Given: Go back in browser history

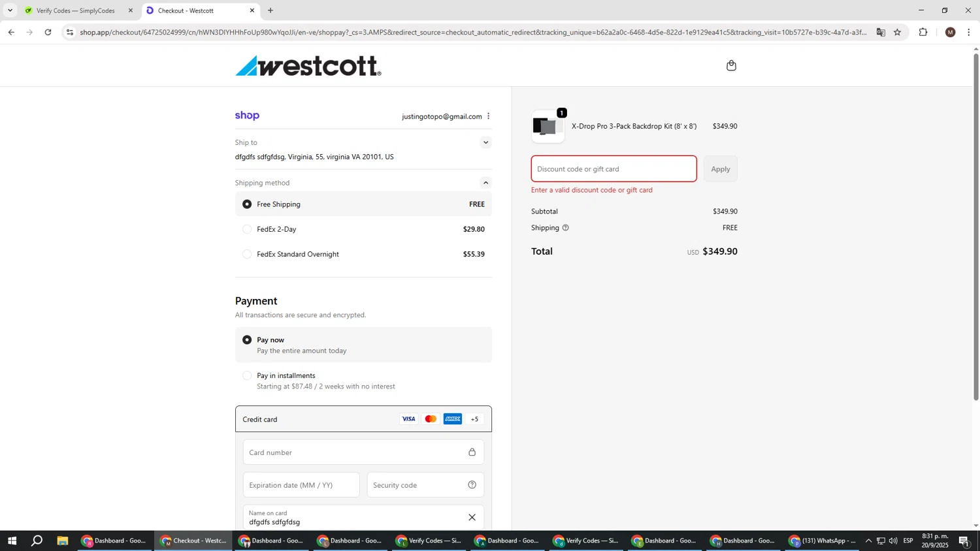Looking at the screenshot, I should (11, 32).
